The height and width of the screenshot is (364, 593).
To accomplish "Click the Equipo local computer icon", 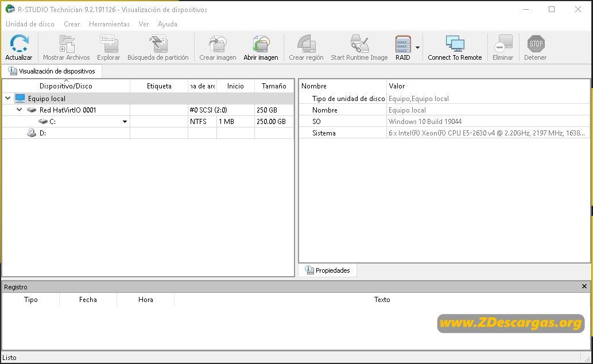I will point(20,98).
